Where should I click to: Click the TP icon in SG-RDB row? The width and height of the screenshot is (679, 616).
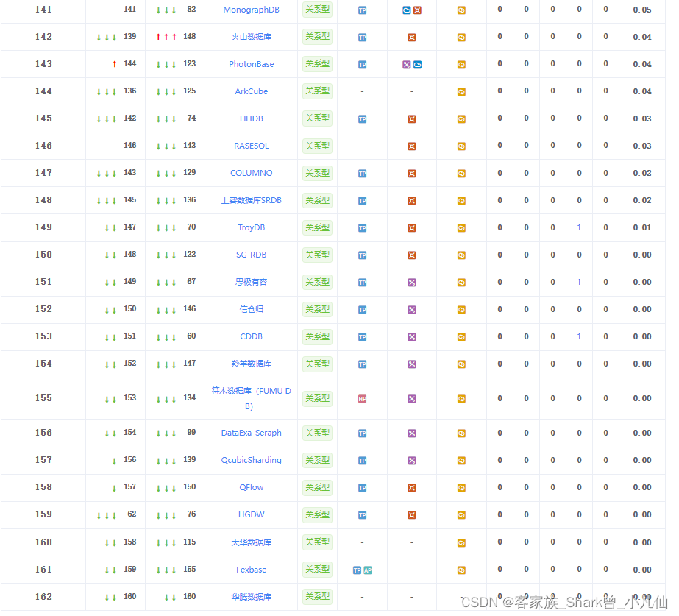tap(363, 255)
